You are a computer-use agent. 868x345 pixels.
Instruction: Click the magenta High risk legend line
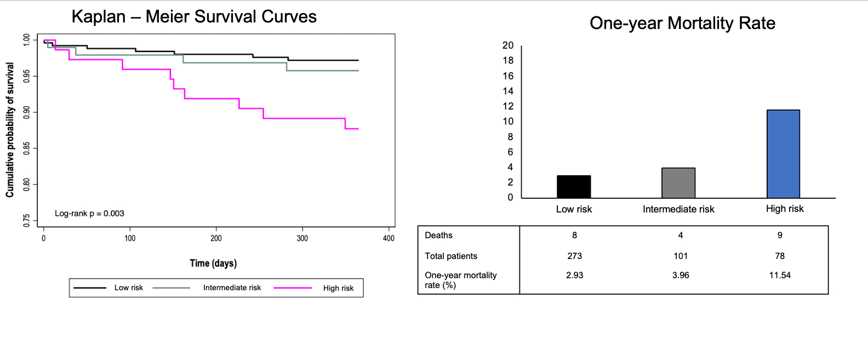(293, 288)
